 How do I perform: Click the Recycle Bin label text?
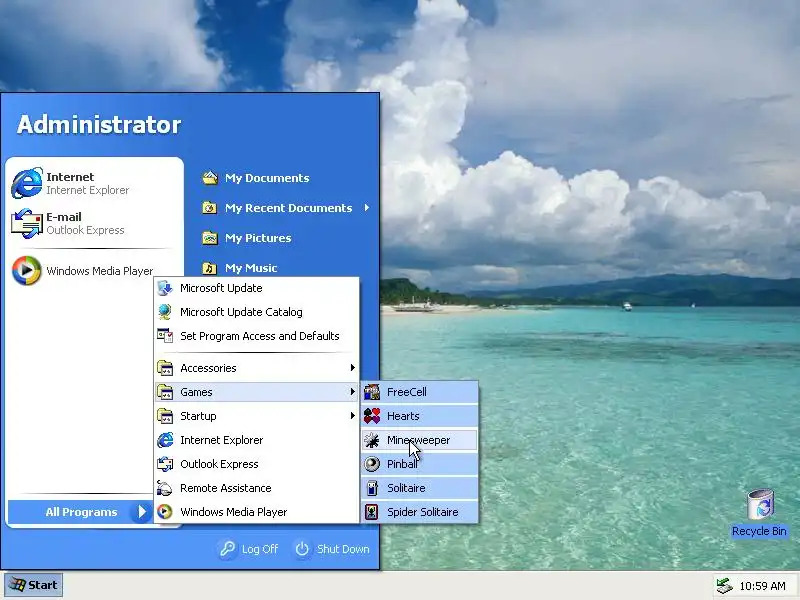point(759,531)
